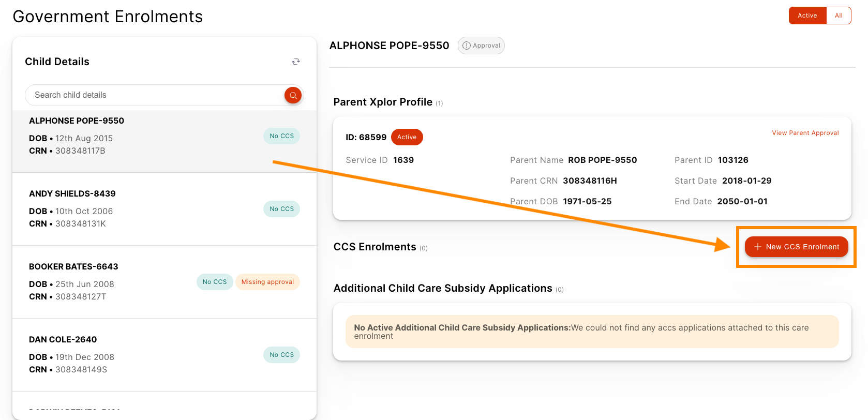
Task: Click No CCS badge for Dan Cole
Action: coord(281,355)
